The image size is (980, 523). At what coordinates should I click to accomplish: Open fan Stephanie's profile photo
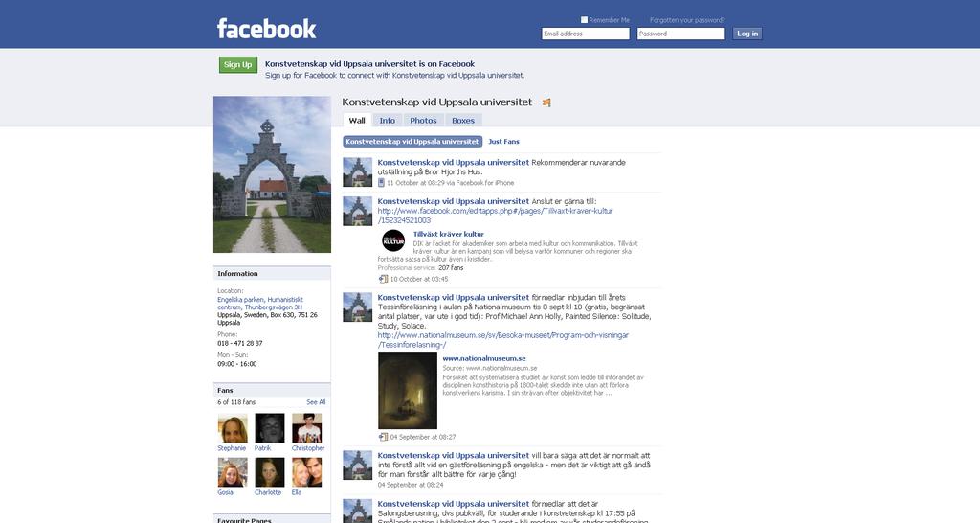point(233,428)
